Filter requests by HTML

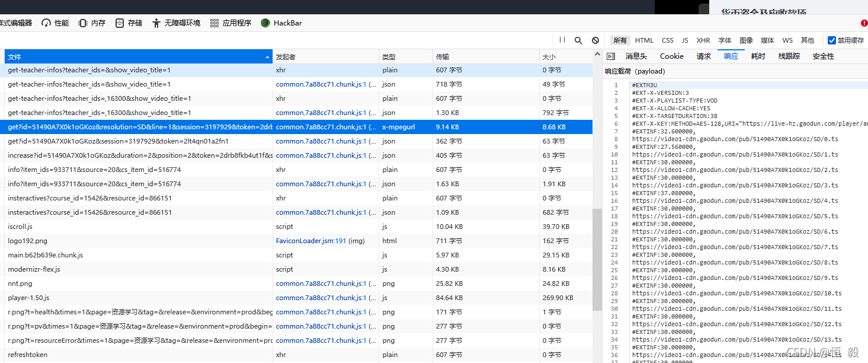644,40
